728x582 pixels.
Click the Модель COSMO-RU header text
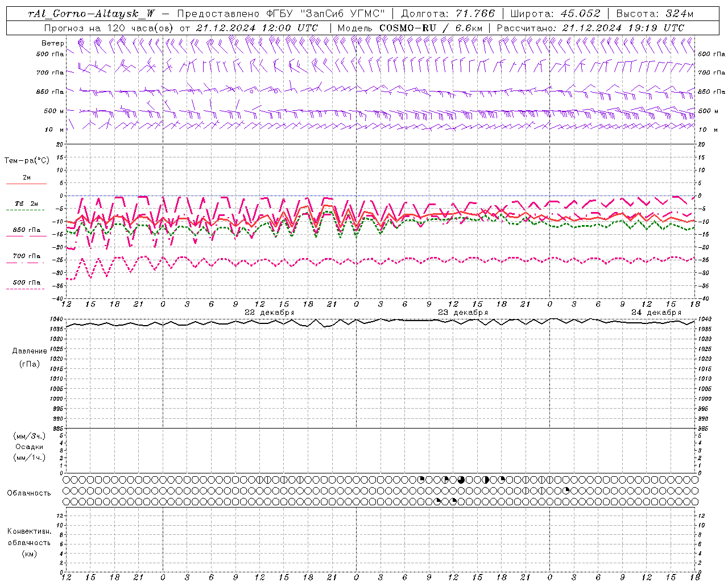[x=407, y=28]
